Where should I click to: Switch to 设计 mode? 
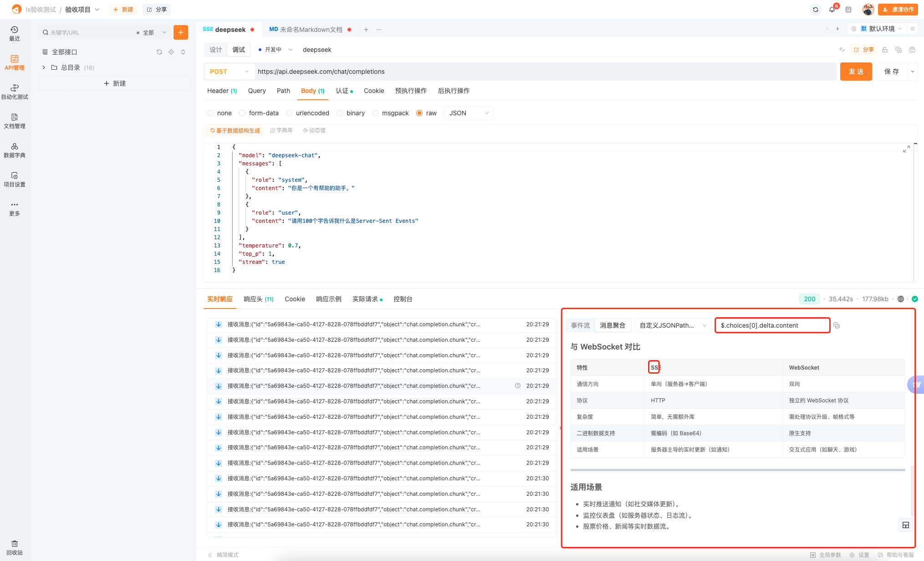click(x=216, y=50)
